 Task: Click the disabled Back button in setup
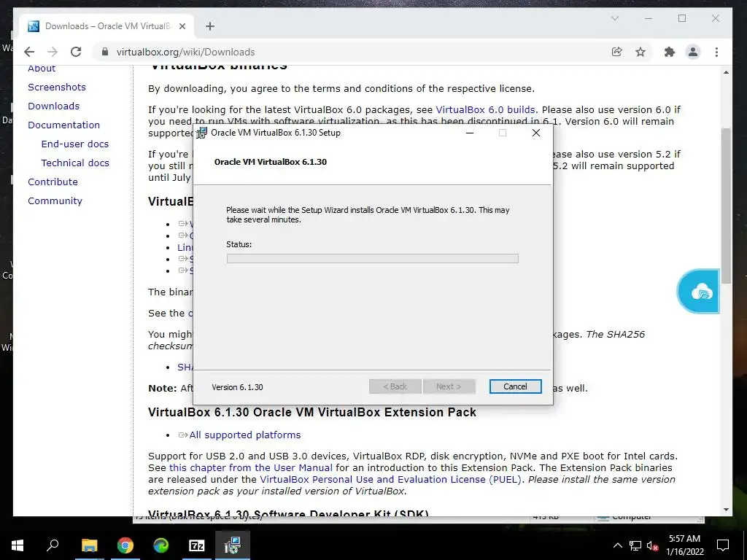click(395, 386)
